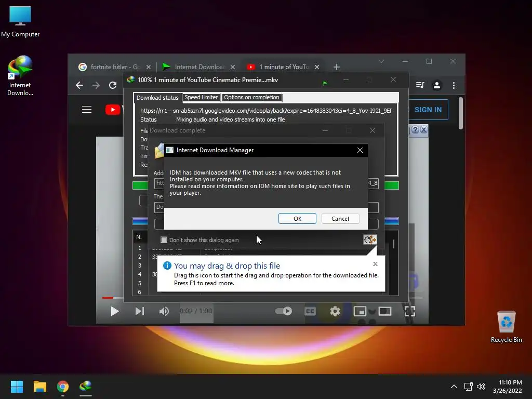The height and width of the screenshot is (399, 532).
Task: Mute the YouTube player volume
Action: pyautogui.click(x=164, y=311)
